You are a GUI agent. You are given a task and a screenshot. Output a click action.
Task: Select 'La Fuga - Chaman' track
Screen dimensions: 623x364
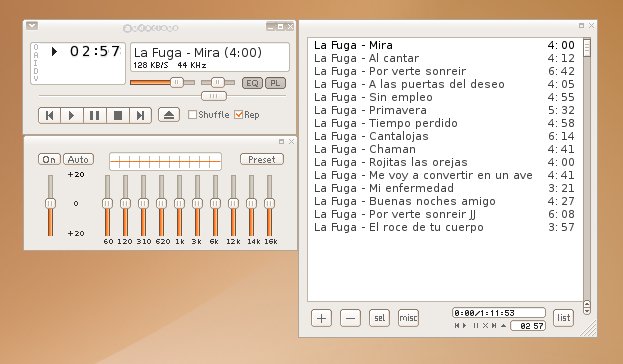click(444, 149)
